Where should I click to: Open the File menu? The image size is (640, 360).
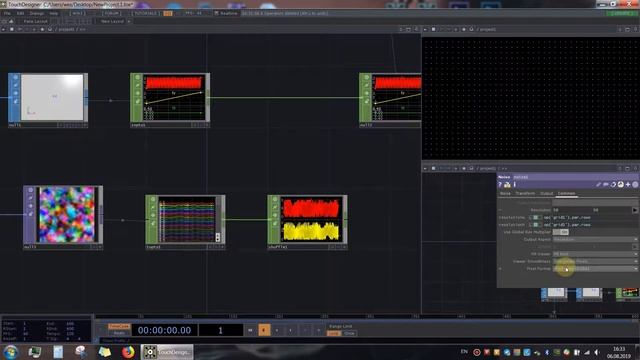tap(7, 13)
